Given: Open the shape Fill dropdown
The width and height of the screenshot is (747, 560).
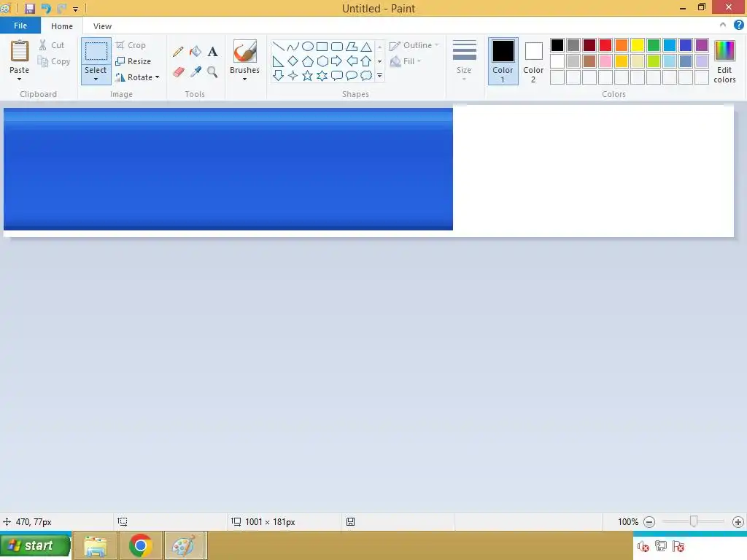Looking at the screenshot, I should pyautogui.click(x=406, y=61).
